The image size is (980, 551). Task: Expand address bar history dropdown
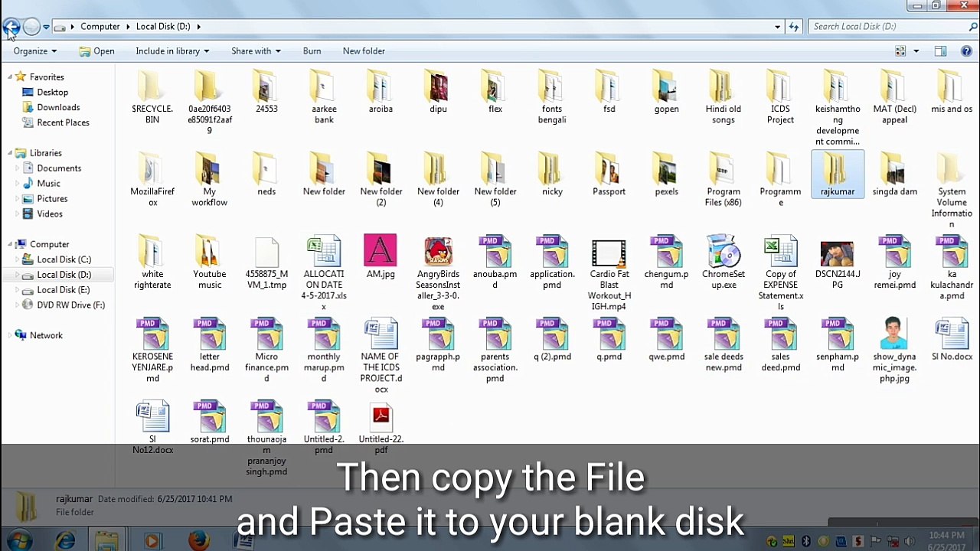point(778,27)
